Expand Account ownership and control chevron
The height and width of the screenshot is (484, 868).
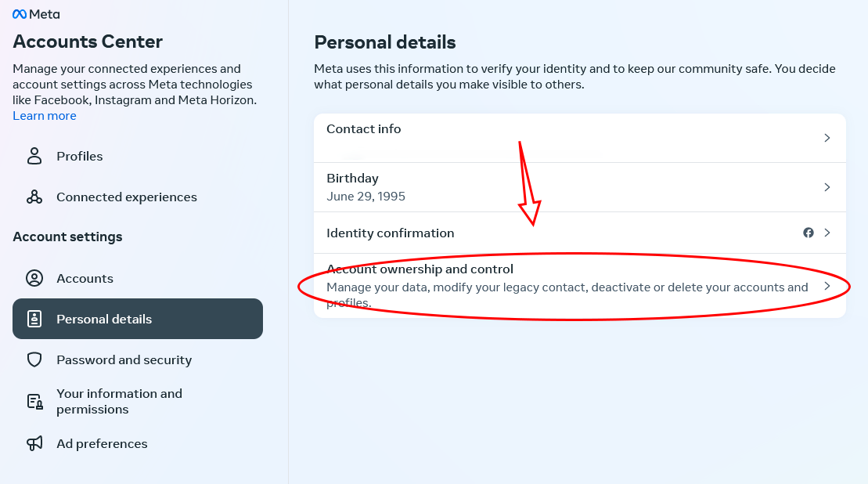[827, 286]
